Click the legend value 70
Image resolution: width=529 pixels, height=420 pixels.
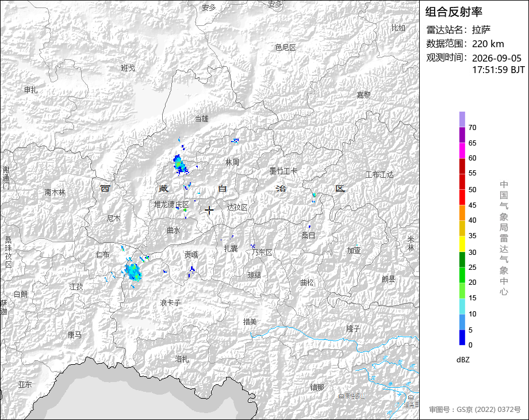(x=472, y=128)
